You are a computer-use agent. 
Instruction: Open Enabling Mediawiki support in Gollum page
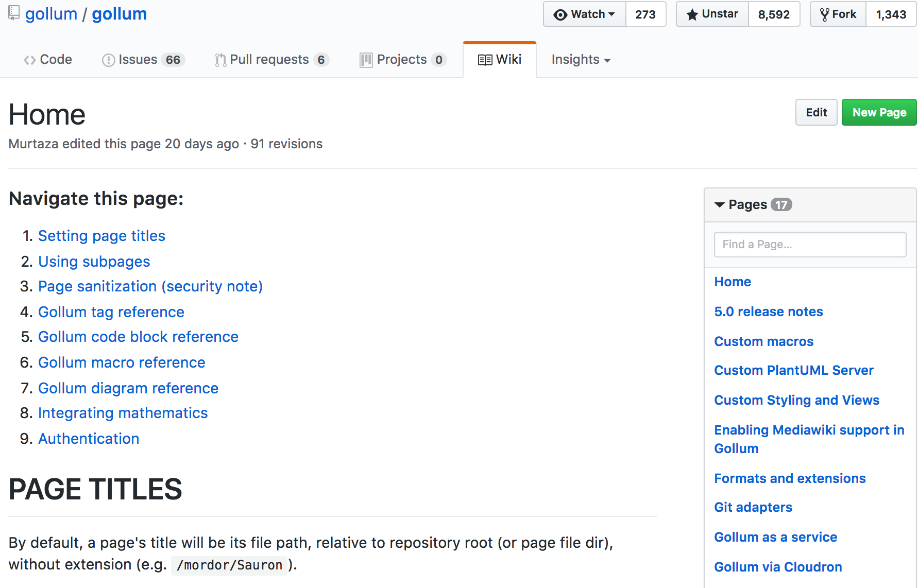(809, 439)
